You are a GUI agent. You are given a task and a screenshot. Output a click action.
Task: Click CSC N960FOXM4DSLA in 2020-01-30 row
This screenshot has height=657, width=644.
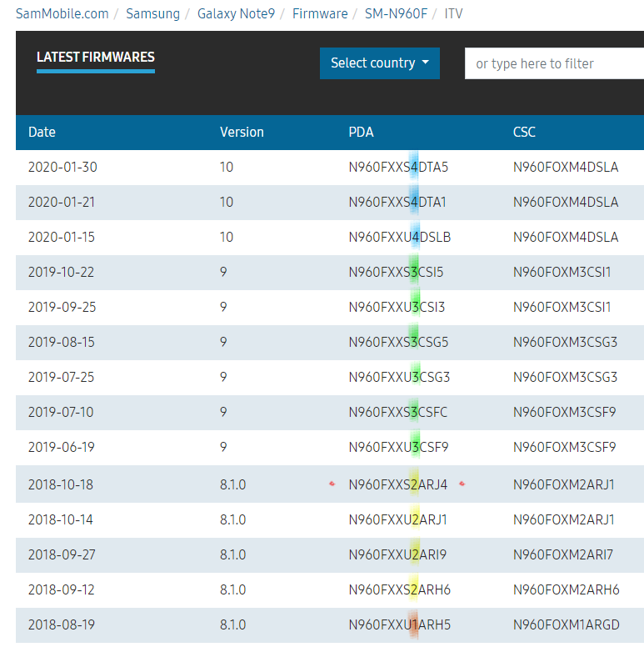tap(566, 168)
